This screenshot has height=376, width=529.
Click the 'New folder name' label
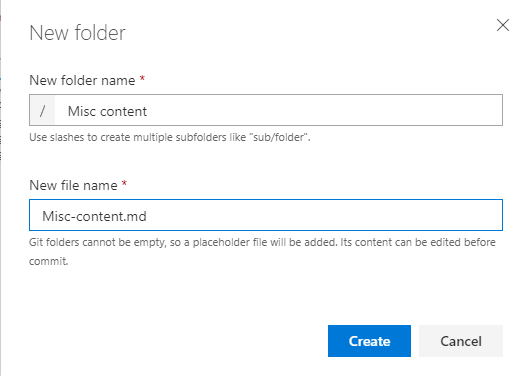point(82,80)
